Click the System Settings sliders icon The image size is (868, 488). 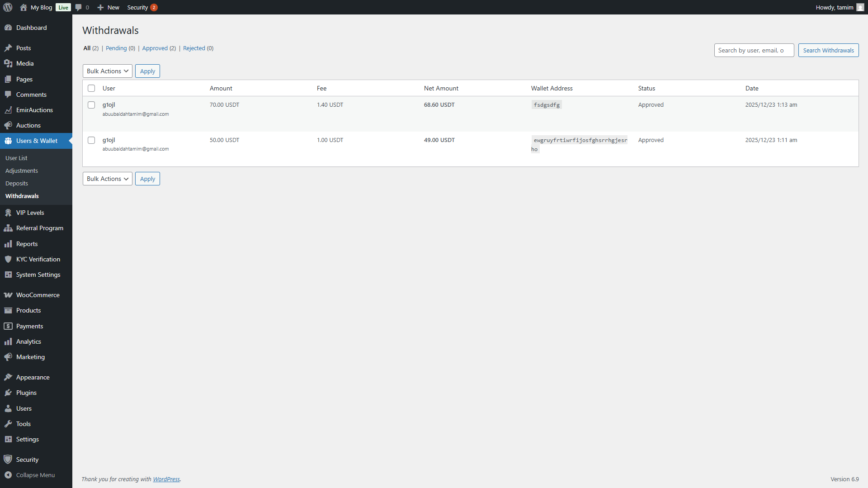tap(8, 275)
